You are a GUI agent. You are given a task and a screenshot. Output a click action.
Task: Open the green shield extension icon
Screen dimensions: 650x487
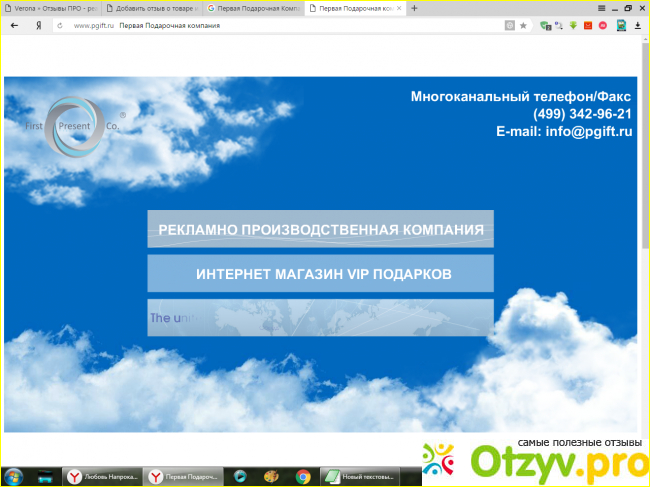pos(543,25)
